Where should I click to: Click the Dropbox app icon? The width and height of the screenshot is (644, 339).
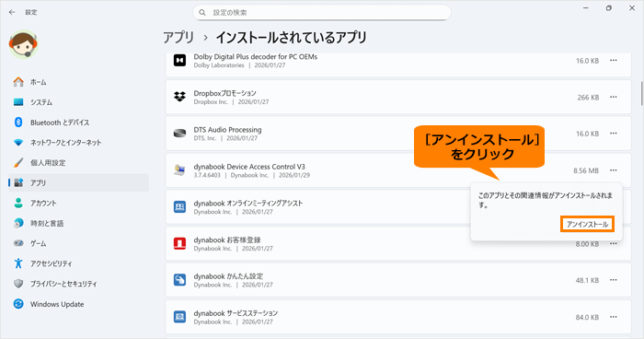coord(179,97)
